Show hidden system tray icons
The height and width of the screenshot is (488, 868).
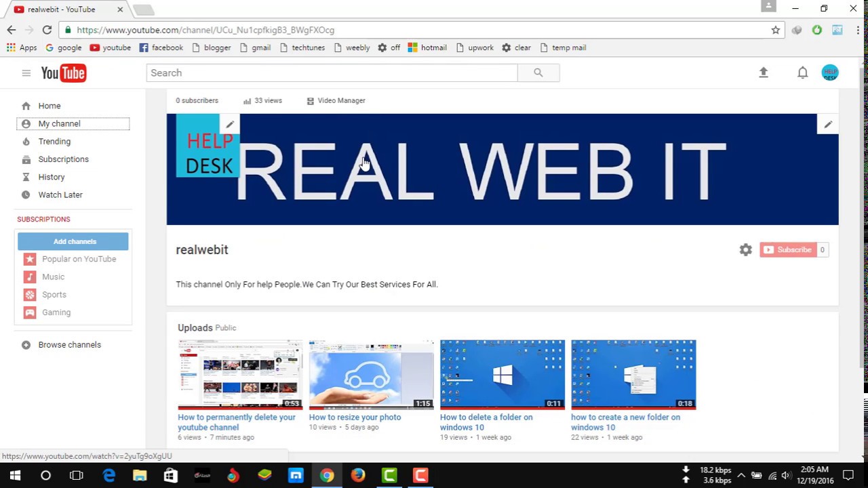tap(741, 476)
